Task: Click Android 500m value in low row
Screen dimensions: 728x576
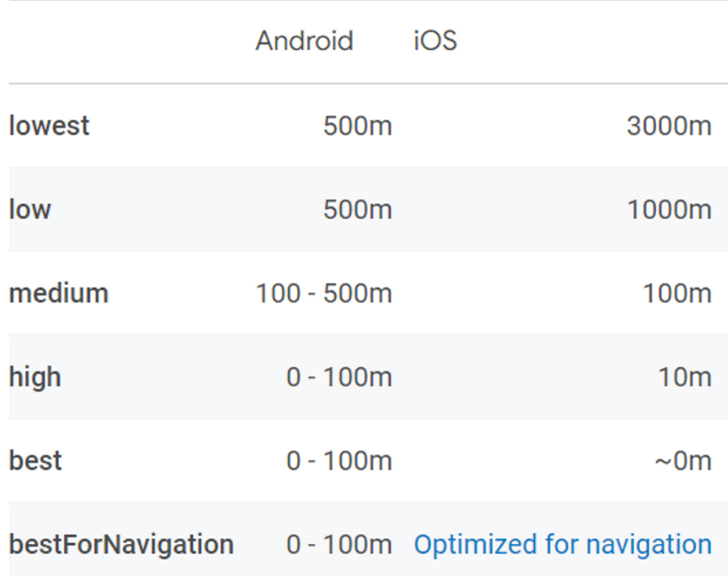Action: pos(358,210)
